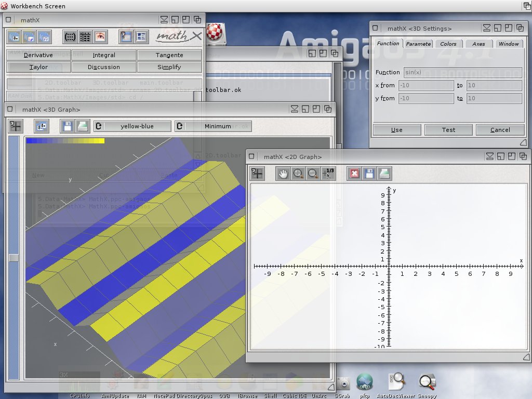Switch to the Function tab in 3D Settings
The width and height of the screenshot is (532, 399).
point(388,44)
